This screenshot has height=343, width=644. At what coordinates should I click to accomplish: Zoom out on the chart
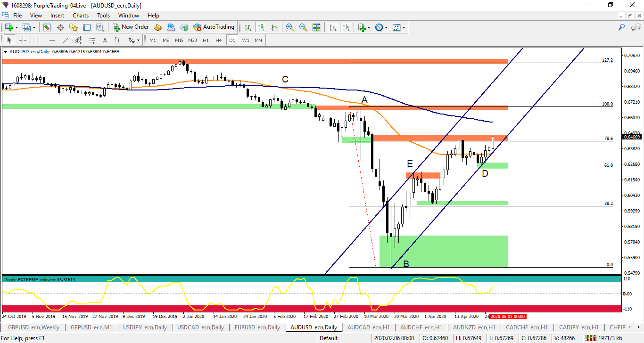pos(303,27)
